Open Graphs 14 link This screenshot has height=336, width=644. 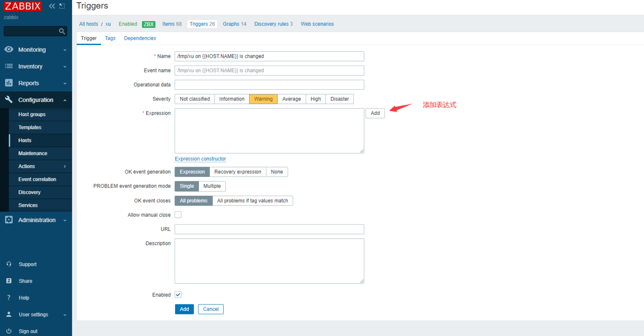click(x=235, y=24)
